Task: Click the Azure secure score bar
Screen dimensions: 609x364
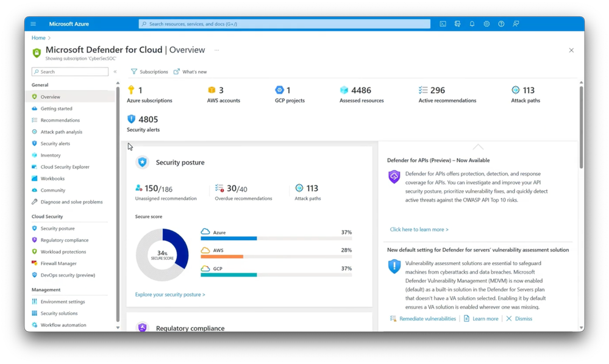Action: [276, 238]
